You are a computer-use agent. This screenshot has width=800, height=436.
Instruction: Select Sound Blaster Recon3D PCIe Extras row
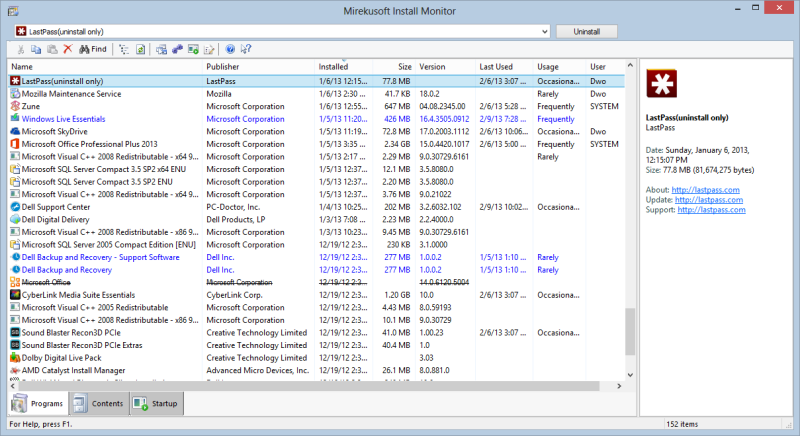pyautogui.click(x=316, y=345)
